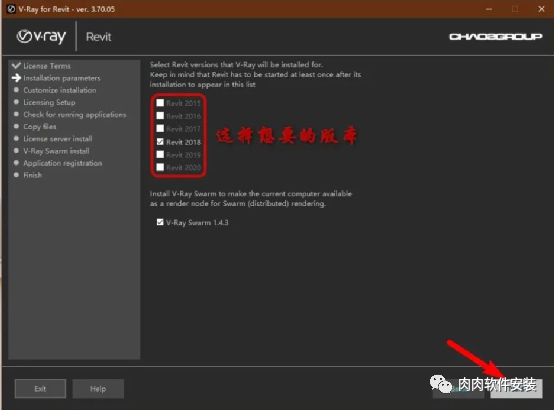Viewport: 554px width, 410px height.
Task: Select the Licensing Setup step
Action: point(49,102)
